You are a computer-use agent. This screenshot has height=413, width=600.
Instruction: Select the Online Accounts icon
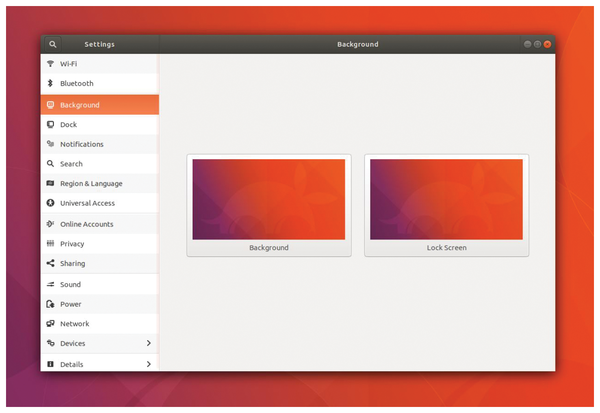(x=50, y=224)
